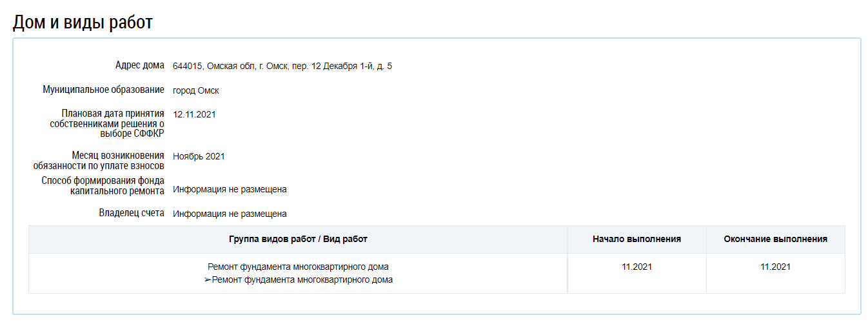Select the house address value in Omsk
Viewport: 868px width, 324px height.
[282, 66]
